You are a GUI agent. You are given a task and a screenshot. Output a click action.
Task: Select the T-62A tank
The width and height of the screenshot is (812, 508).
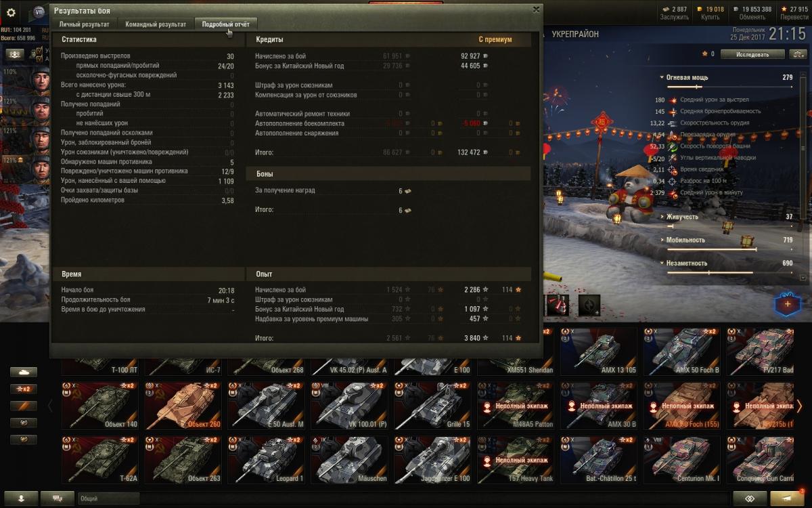pyautogui.click(x=100, y=459)
